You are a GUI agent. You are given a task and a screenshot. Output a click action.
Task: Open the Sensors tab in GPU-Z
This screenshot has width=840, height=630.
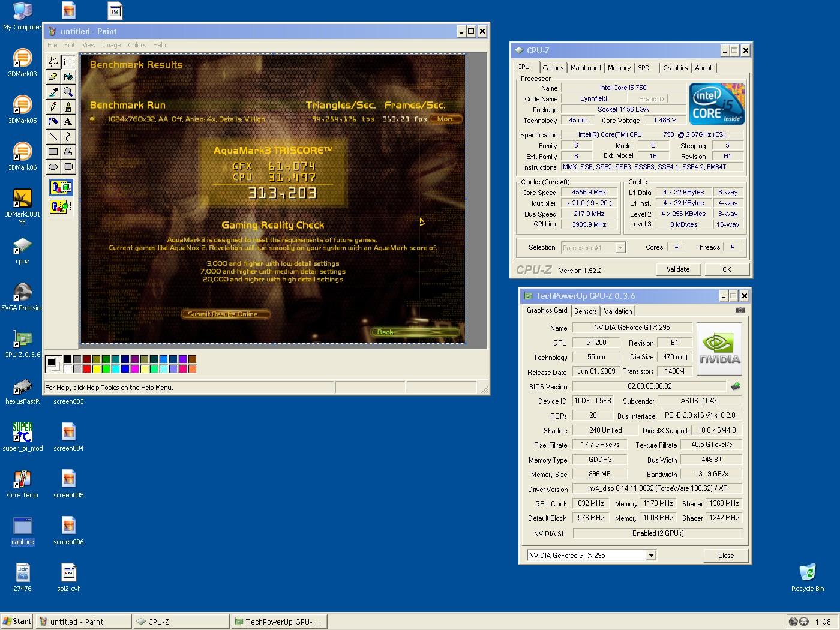[586, 311]
